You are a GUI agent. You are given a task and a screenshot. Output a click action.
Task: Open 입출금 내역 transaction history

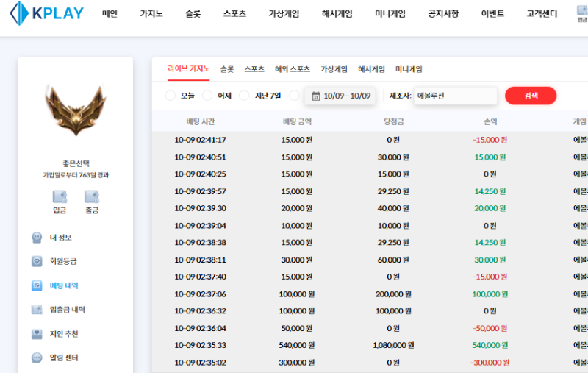pos(67,310)
